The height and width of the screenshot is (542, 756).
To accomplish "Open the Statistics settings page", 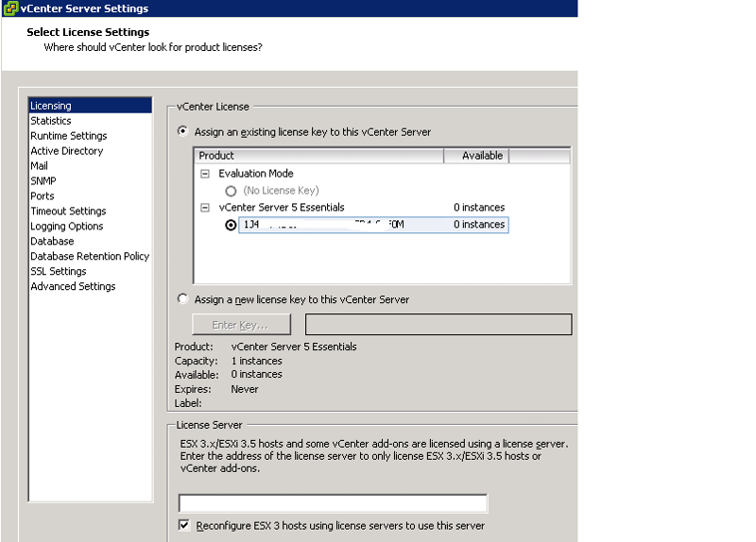I will tap(51, 121).
